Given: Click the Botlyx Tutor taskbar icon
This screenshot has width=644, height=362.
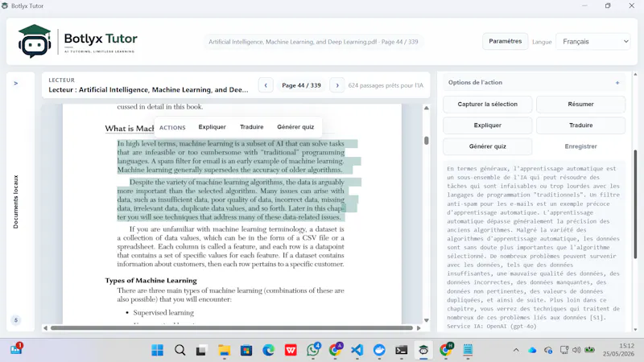Looking at the screenshot, I should [423, 350].
